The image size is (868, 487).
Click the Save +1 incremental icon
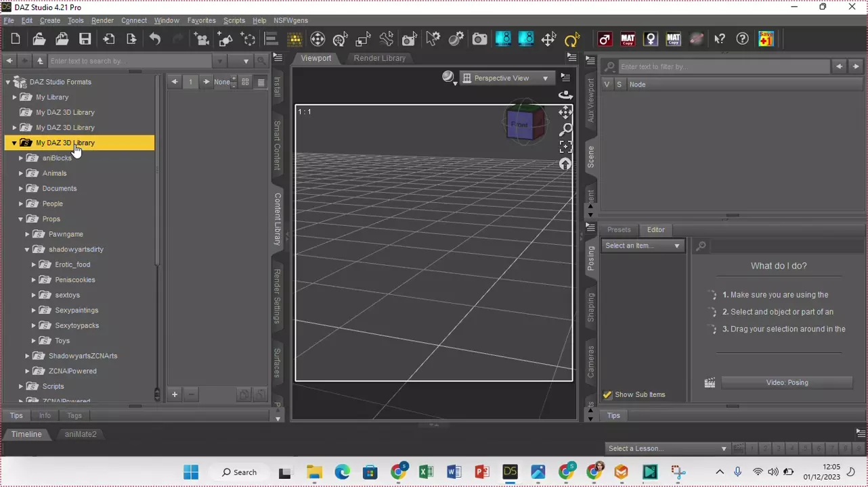[766, 39]
